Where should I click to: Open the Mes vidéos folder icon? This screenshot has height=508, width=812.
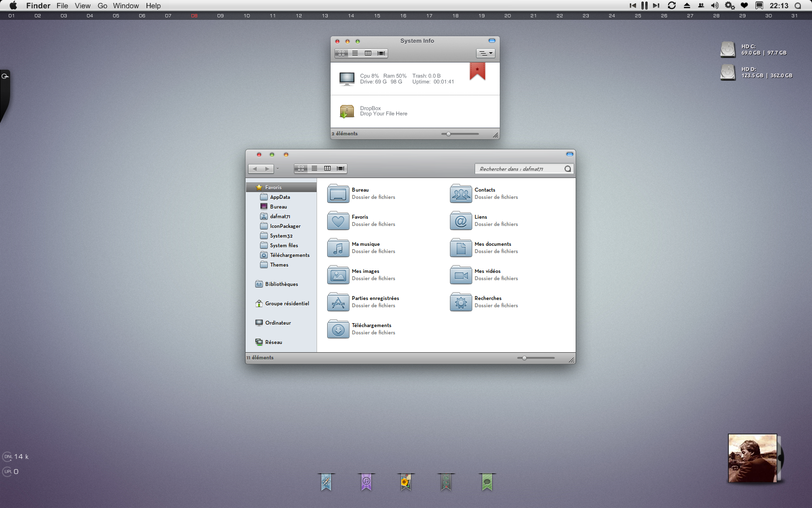[461, 275]
